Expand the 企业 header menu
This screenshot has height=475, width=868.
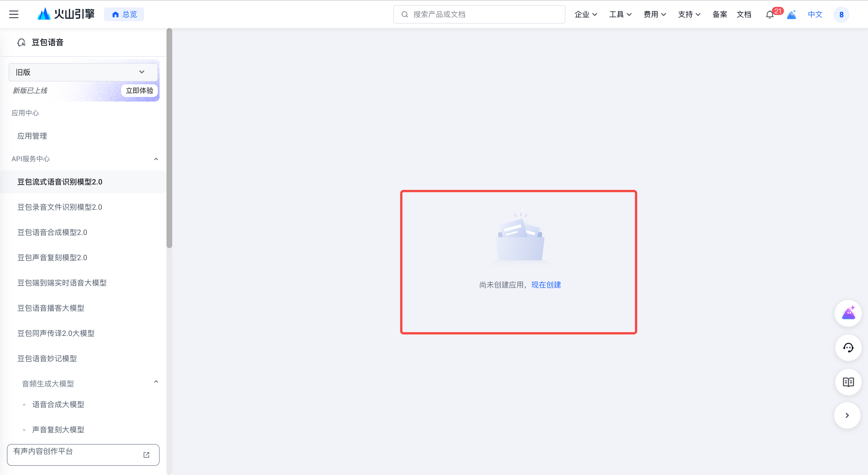click(586, 14)
